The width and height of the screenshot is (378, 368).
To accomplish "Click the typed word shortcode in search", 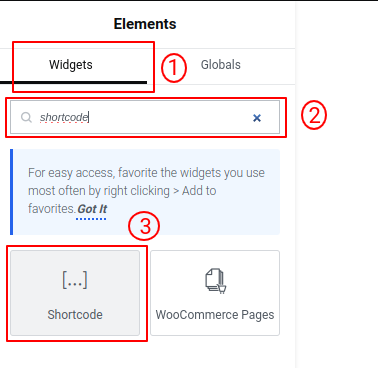I will (64, 117).
